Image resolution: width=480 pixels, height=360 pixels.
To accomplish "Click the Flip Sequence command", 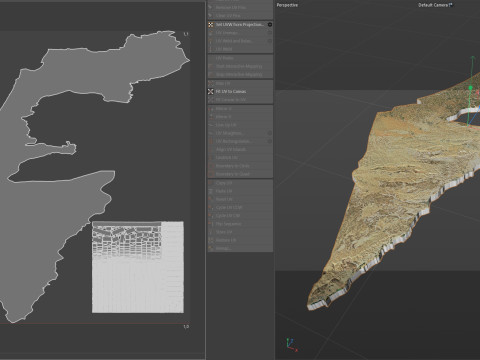I will (x=240, y=224).
